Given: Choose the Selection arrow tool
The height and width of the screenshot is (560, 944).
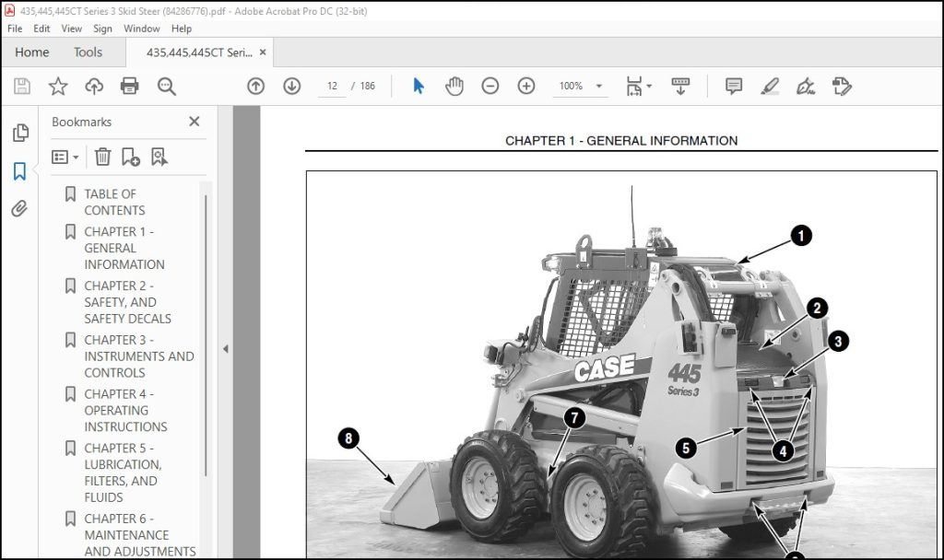Looking at the screenshot, I should [x=419, y=86].
